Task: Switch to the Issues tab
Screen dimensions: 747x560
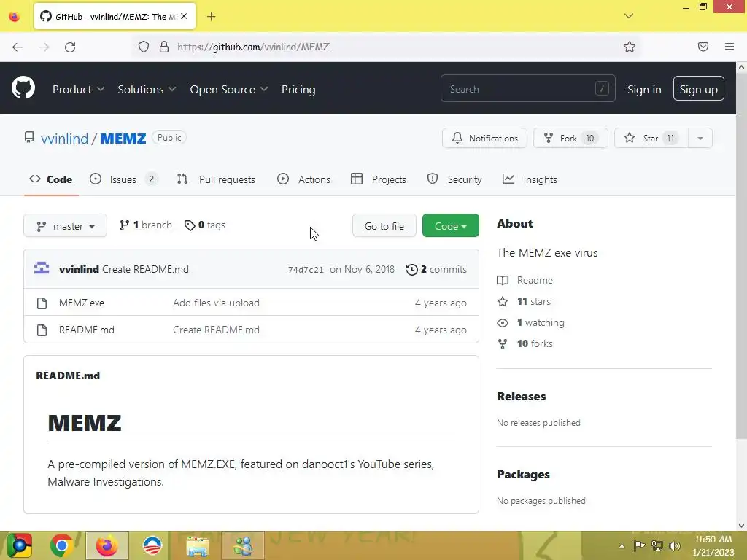Action: pyautogui.click(x=123, y=179)
